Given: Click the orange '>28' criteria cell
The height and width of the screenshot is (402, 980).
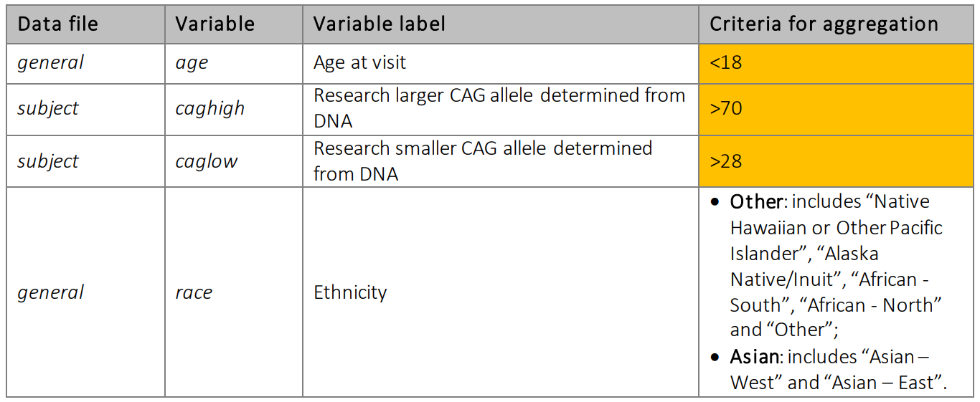Looking at the screenshot, I should [x=835, y=161].
